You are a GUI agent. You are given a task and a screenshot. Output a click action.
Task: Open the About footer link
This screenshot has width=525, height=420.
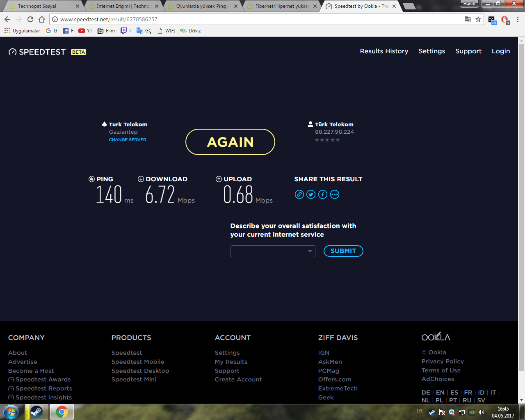pyautogui.click(x=18, y=353)
